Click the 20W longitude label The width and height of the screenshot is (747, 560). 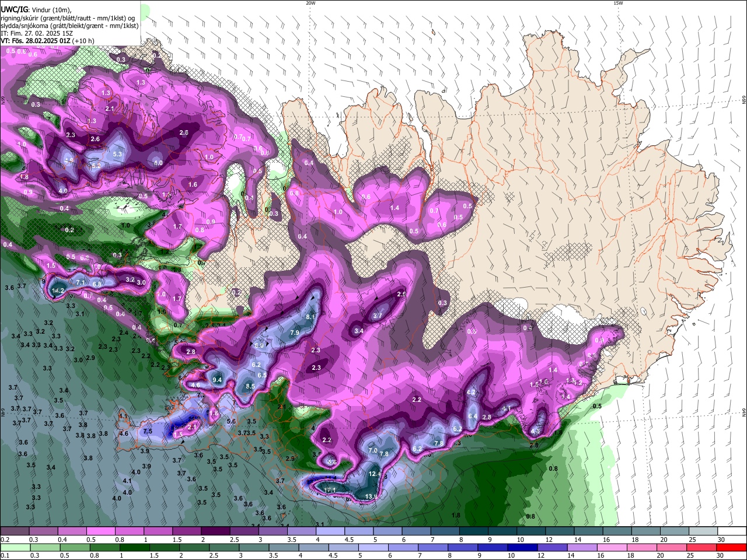point(310,3)
